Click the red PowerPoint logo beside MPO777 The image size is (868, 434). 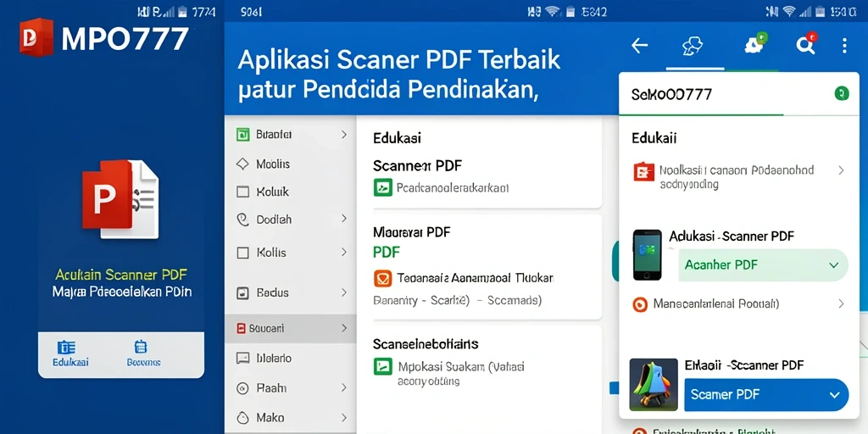tap(36, 36)
